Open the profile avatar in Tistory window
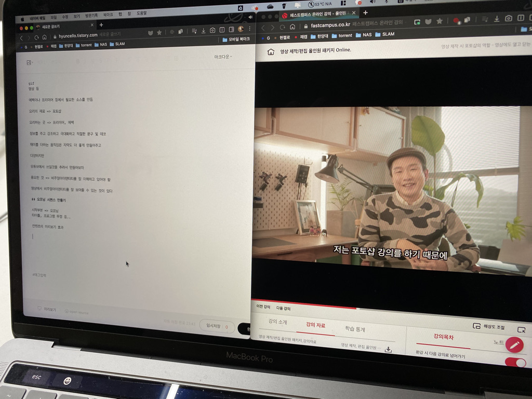 (241, 29)
